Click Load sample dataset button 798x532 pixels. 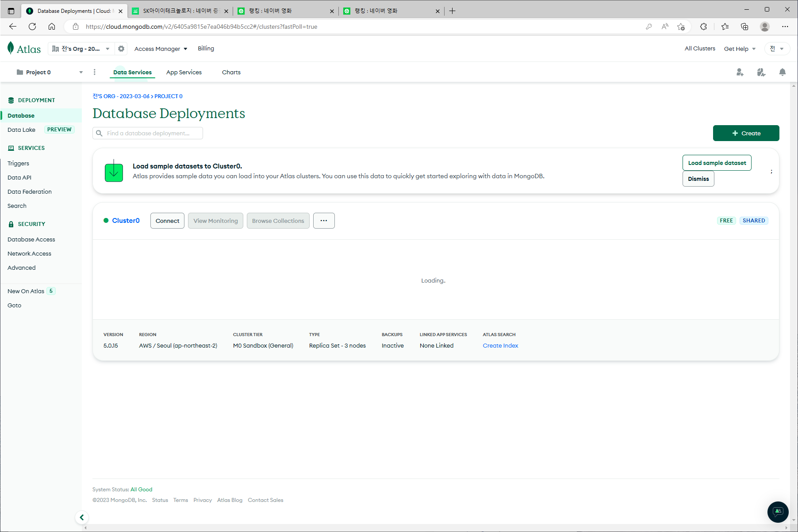coord(717,163)
